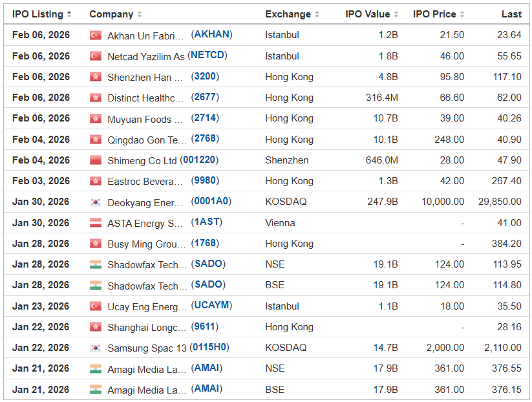Sort by IPO Value arrows icon
Image resolution: width=532 pixels, height=402 pixels.
tap(396, 14)
